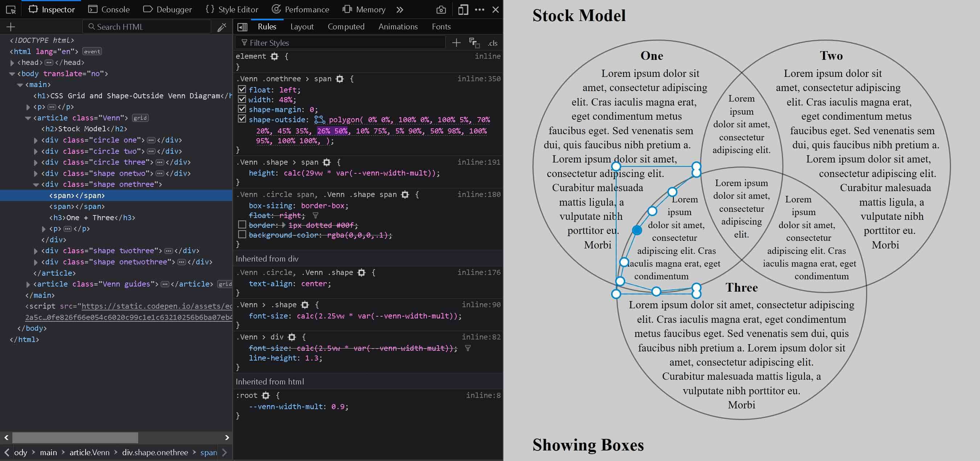Pick color with the eyedropper icon
Viewport: 980px width, 461px height.
[222, 27]
